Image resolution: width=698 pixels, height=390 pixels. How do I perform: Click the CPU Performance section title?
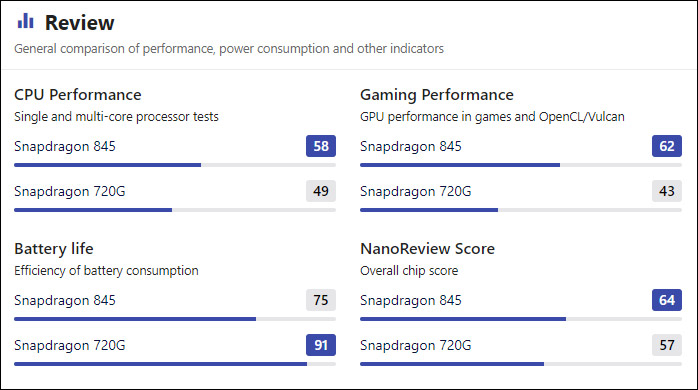point(78,94)
